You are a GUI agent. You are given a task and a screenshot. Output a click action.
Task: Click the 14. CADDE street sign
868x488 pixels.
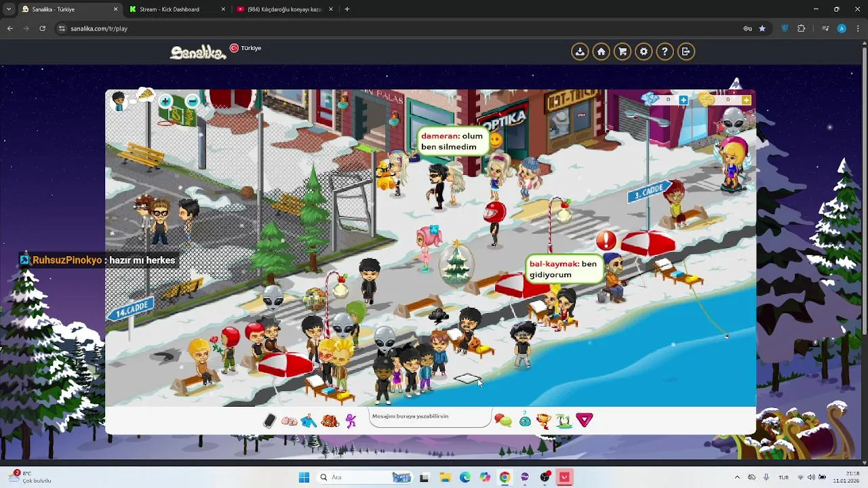(130, 310)
